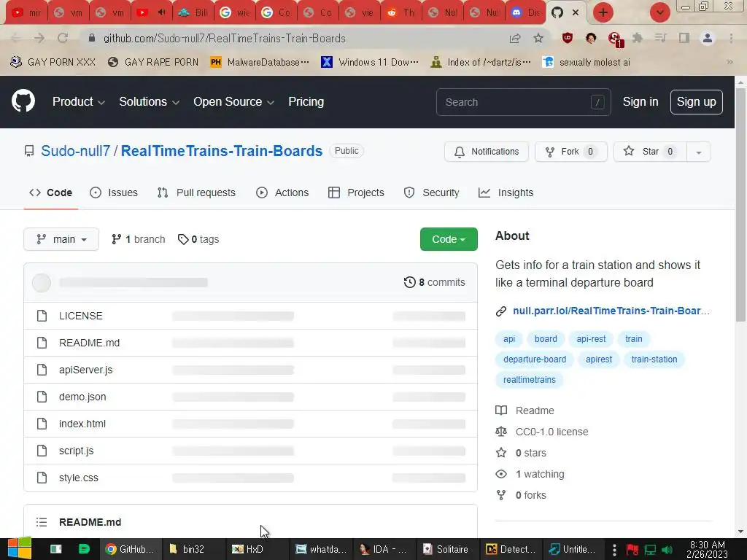Screen dimensions: 747x560
Task: Expand the Product menu
Action: pos(79,102)
